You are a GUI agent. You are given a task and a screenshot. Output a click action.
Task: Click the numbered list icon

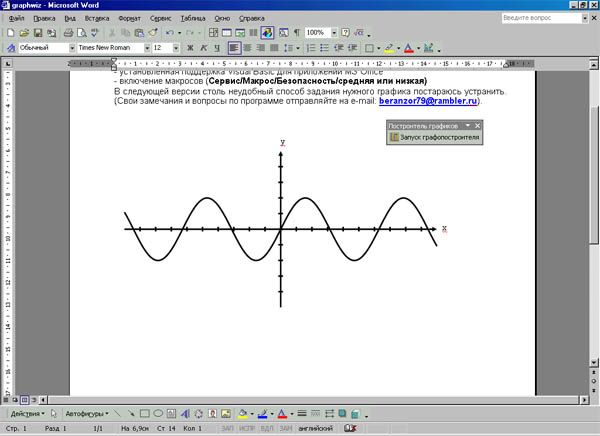click(x=311, y=48)
